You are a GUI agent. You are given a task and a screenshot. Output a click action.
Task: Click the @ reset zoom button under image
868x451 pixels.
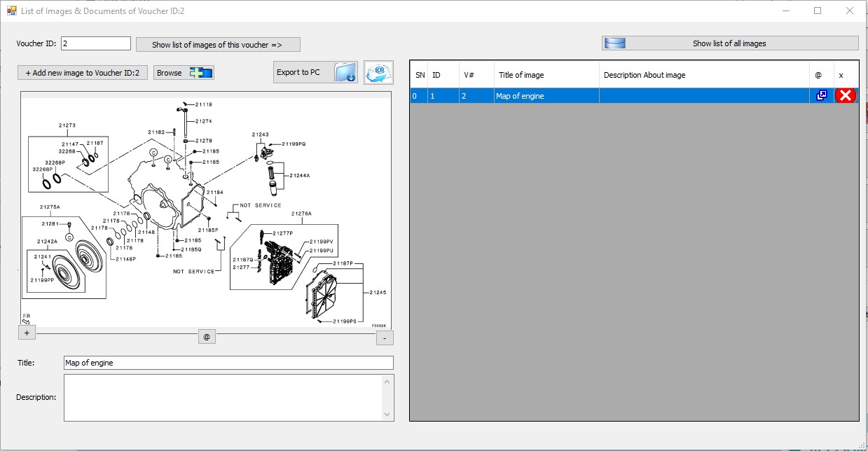[x=207, y=337]
